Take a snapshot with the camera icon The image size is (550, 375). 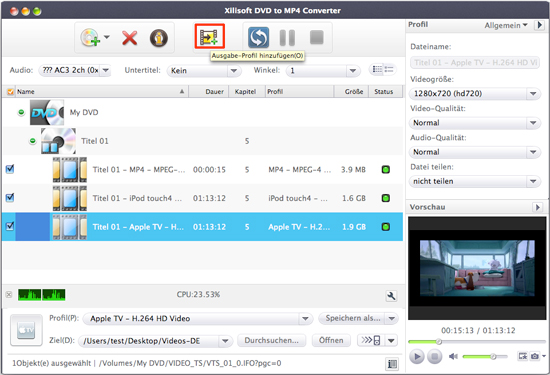pyautogui.click(x=535, y=356)
